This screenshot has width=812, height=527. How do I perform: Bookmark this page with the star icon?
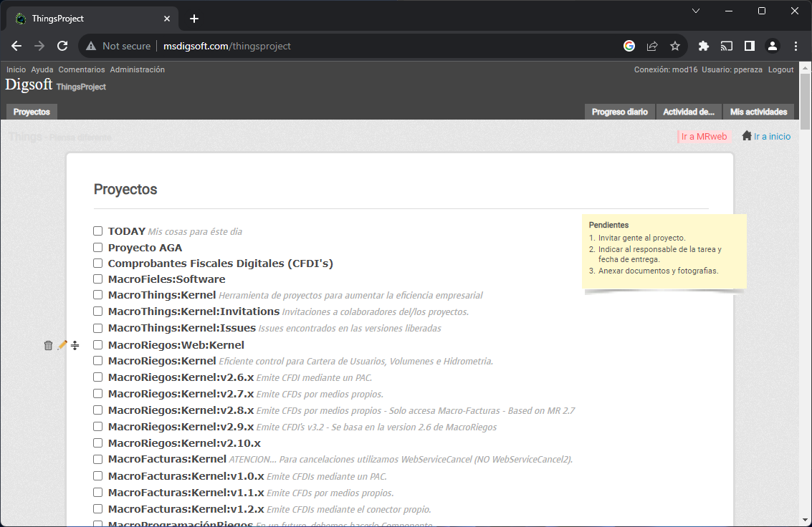click(x=675, y=46)
